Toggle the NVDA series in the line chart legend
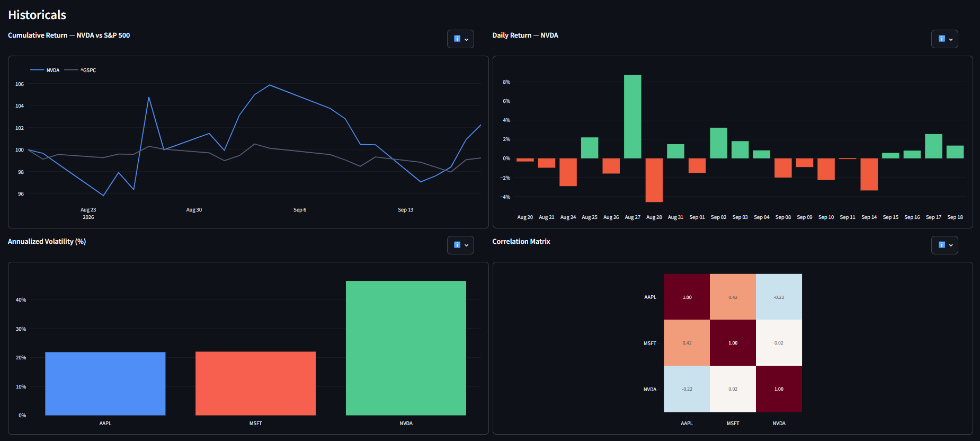The image size is (980, 441). pyautogui.click(x=45, y=70)
